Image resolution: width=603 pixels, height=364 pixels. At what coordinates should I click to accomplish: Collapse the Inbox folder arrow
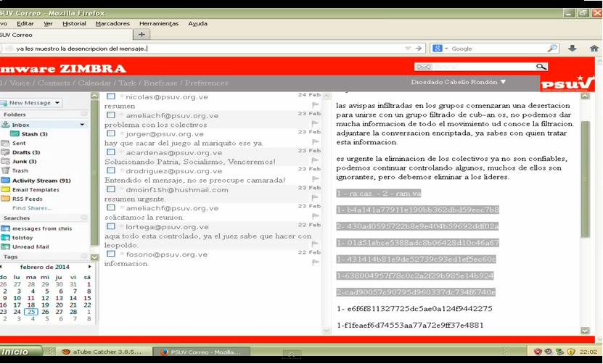click(82, 125)
